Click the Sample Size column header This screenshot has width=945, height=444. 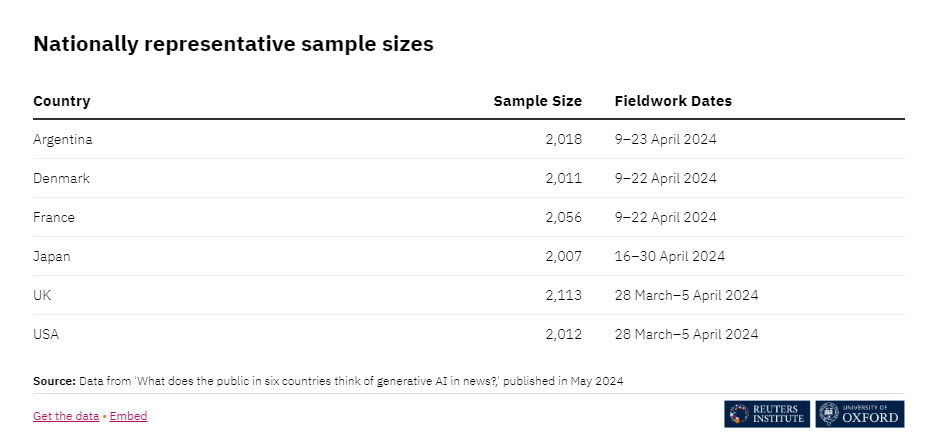coord(537,101)
